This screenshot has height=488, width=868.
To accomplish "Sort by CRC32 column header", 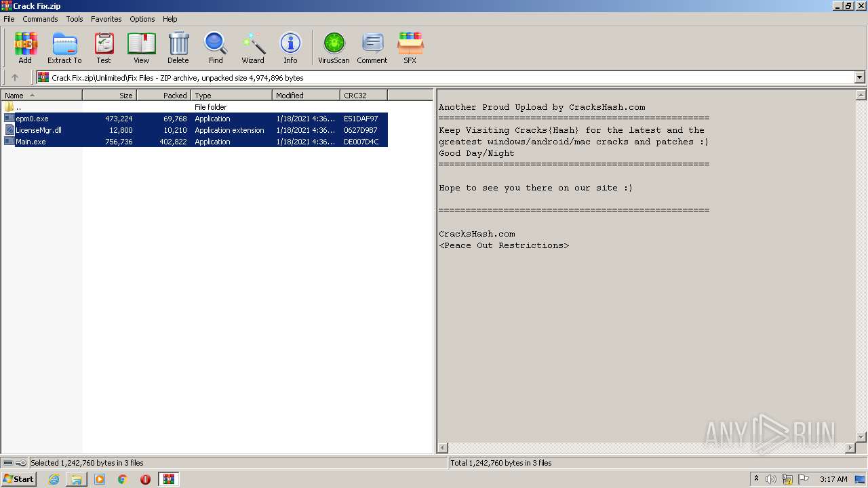I will pyautogui.click(x=364, y=96).
